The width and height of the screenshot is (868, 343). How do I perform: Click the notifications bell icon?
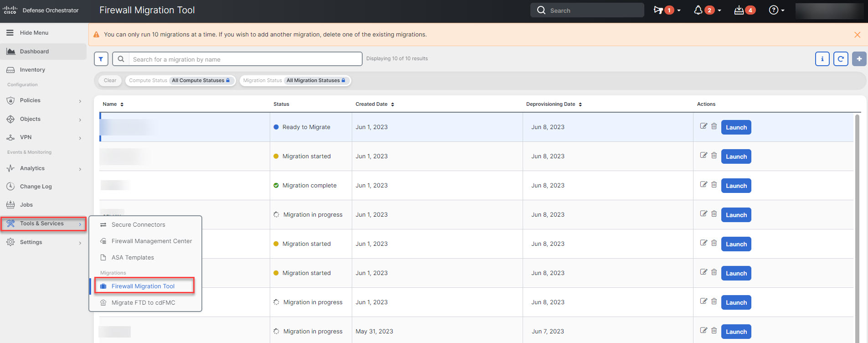(698, 10)
